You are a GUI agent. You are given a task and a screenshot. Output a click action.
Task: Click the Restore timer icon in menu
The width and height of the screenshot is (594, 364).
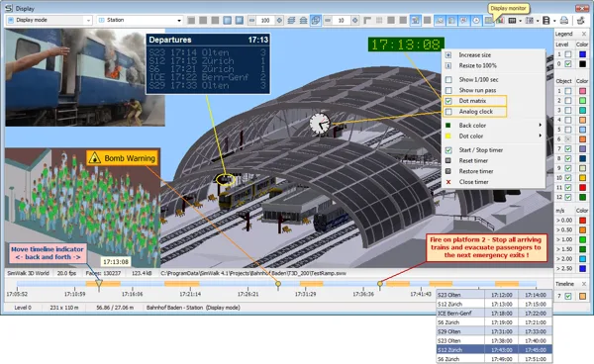(448, 171)
